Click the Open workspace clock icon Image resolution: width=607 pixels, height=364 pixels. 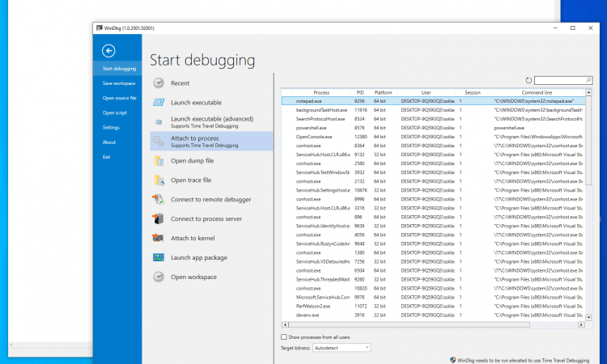click(159, 277)
